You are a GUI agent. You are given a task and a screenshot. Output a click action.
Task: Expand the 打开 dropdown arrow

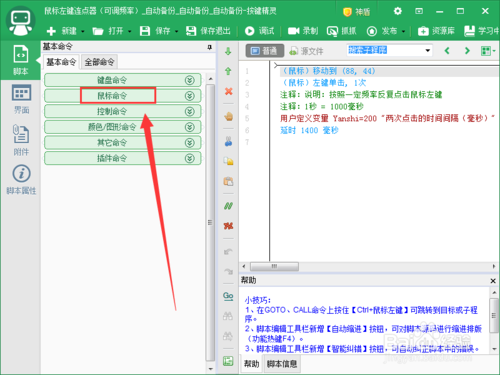click(130, 32)
